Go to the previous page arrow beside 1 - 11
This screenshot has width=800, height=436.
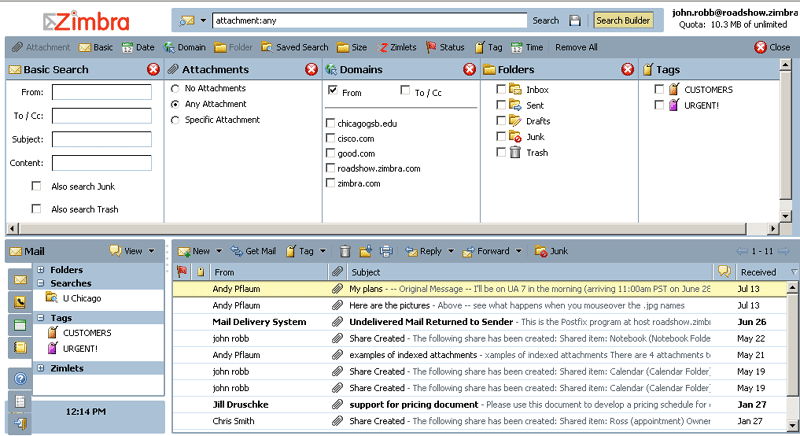pyautogui.click(x=742, y=251)
